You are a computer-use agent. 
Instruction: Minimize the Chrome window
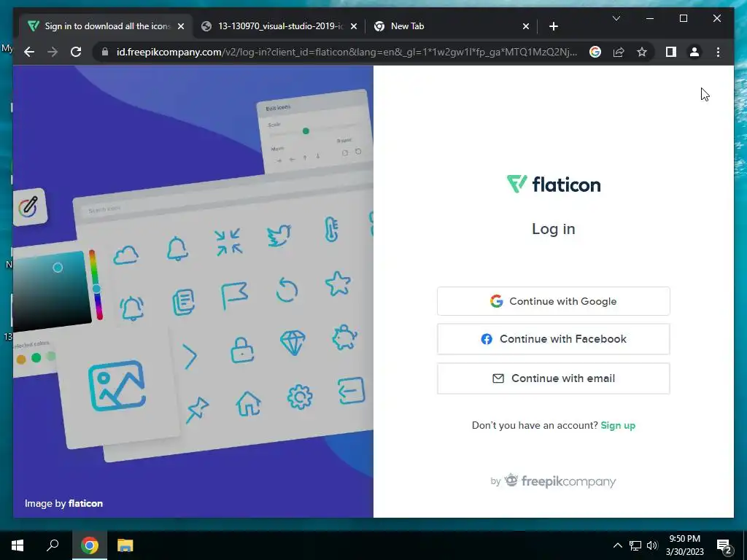[x=650, y=18]
